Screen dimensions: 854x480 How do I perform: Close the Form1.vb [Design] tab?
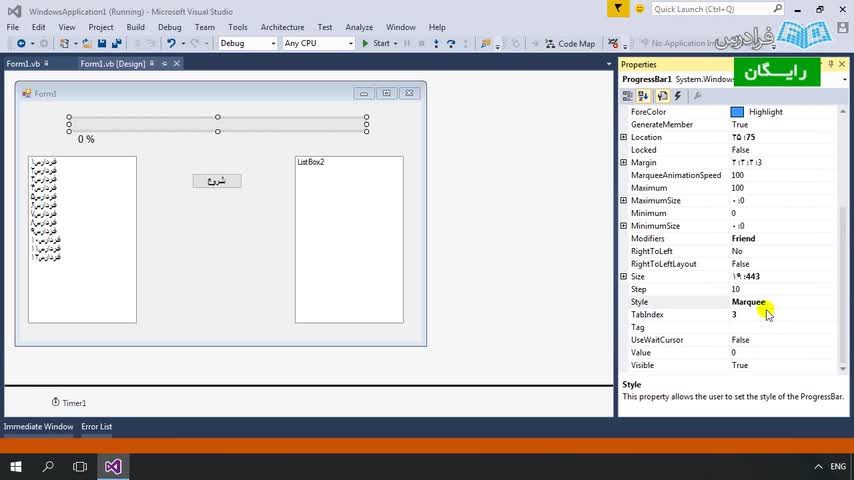176,64
